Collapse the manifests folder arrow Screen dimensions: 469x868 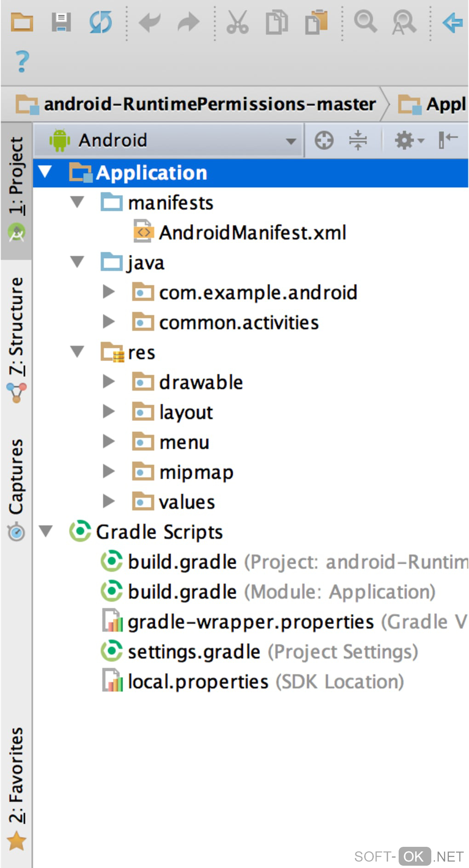click(x=77, y=202)
